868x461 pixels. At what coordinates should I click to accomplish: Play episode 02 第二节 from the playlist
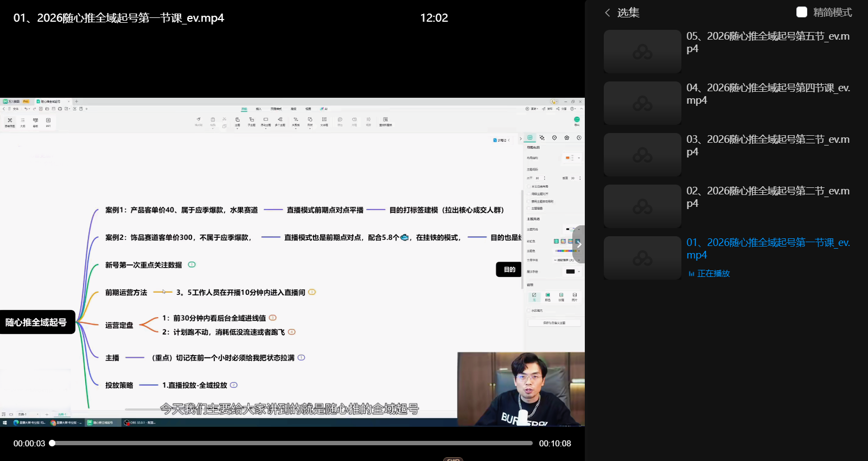tap(768, 197)
